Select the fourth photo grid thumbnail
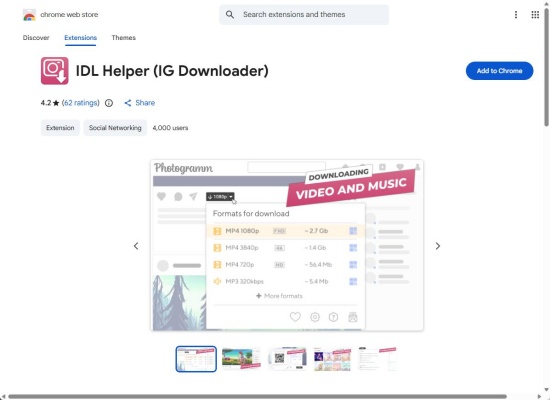The height and width of the screenshot is (400, 550). point(332,359)
